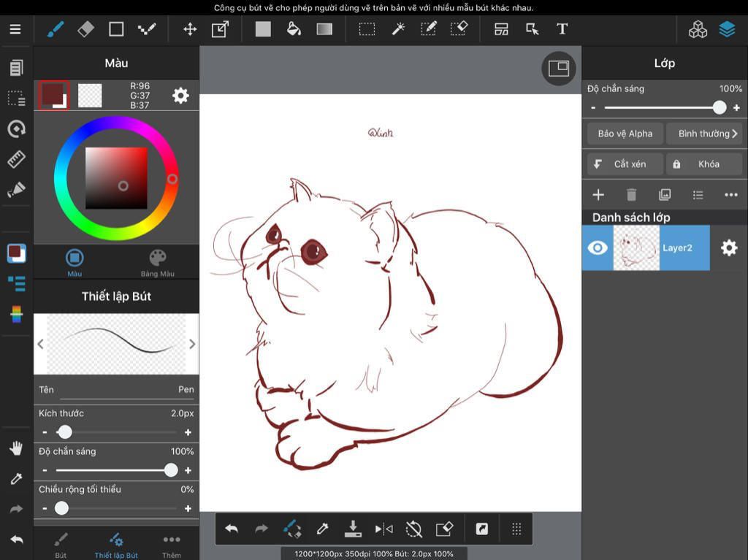Add a new layer with plus
The width and height of the screenshot is (748, 560).
(x=598, y=195)
